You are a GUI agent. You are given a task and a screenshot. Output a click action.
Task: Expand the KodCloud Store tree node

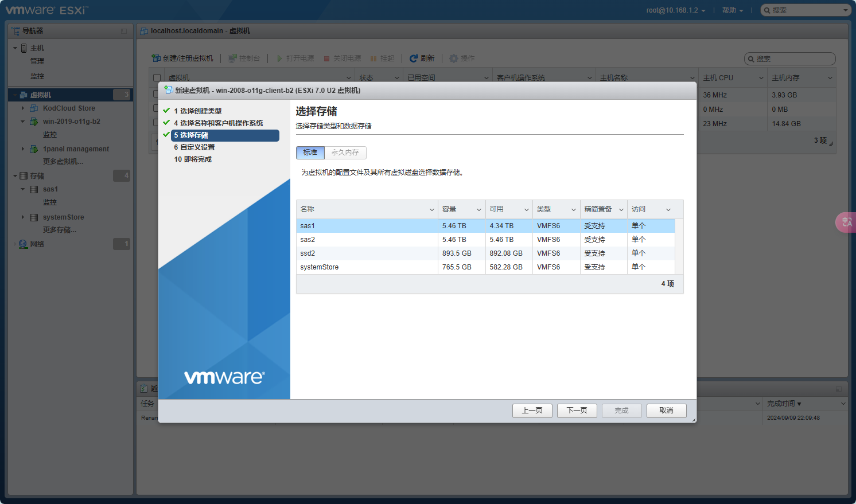[x=23, y=108]
